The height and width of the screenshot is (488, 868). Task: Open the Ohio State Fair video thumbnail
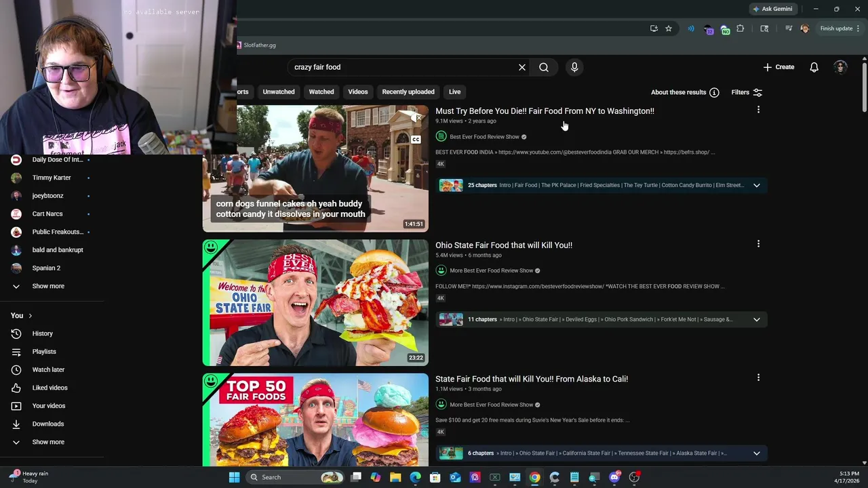point(315,302)
